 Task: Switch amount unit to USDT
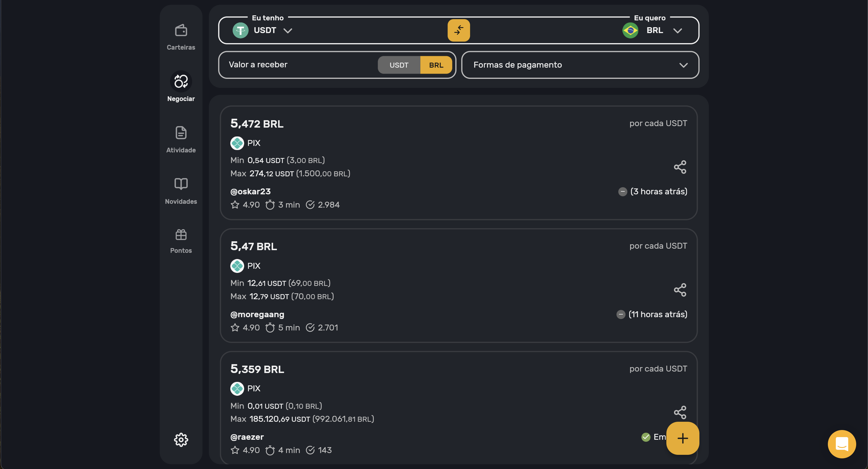point(399,65)
